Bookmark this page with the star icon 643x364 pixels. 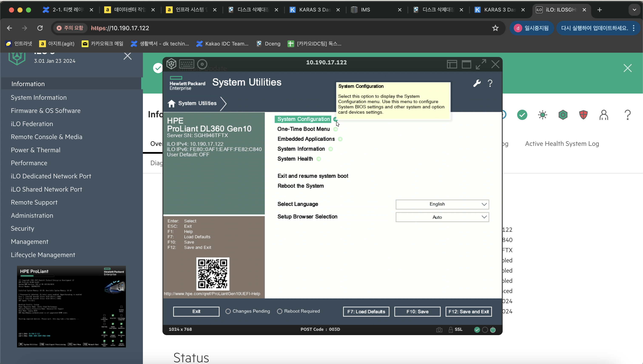click(x=495, y=28)
